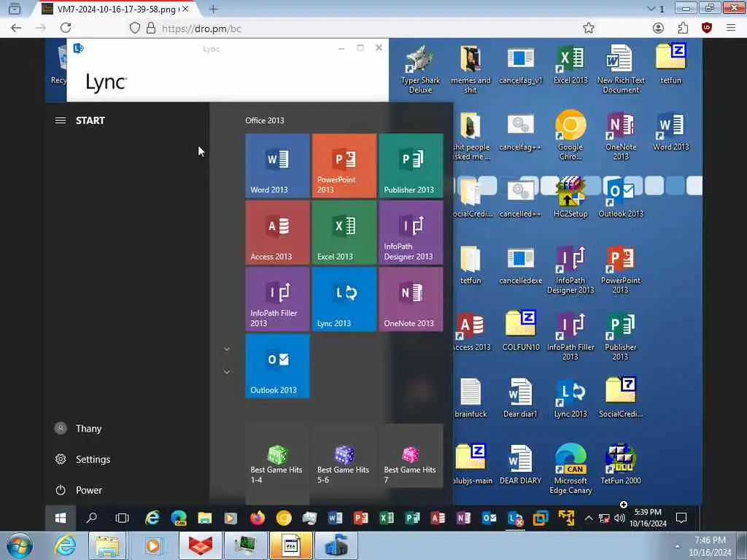Open PowerPoint from the VM taskbar
747x560 pixels.
pos(360,518)
